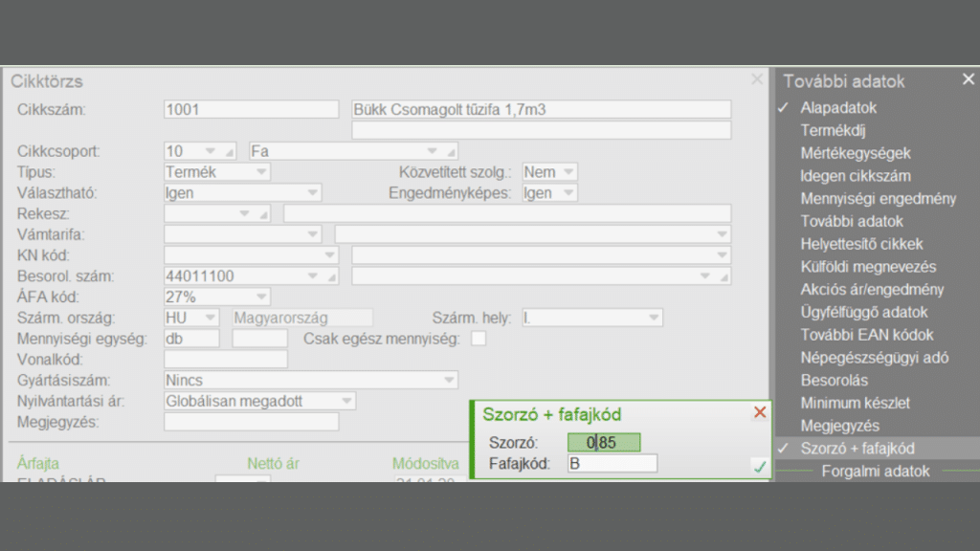
Task: Select Minimum készlet entry
Action: point(855,403)
